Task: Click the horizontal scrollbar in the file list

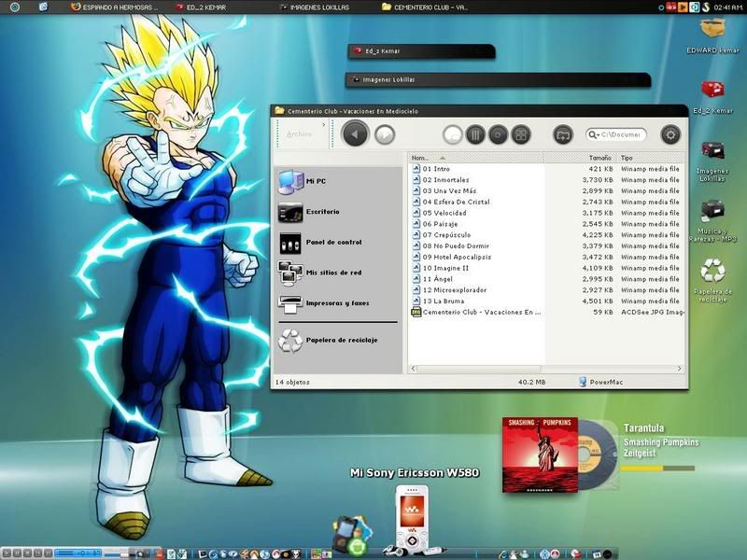Action: [478, 369]
